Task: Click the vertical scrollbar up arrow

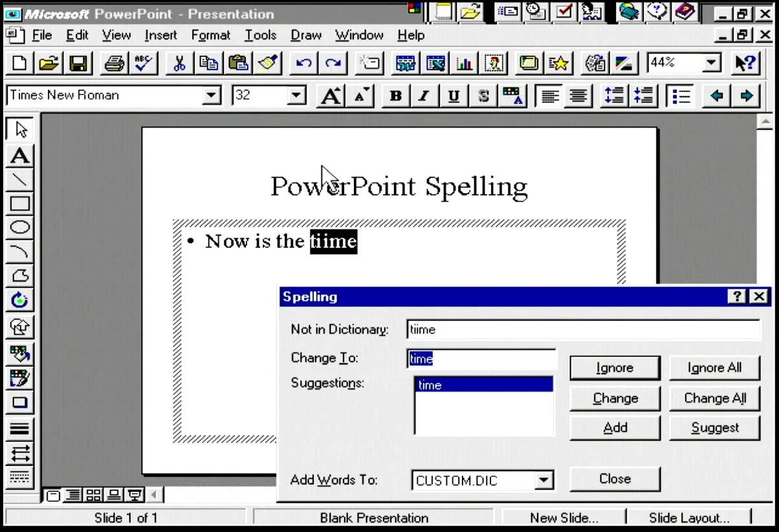Action: pos(764,122)
